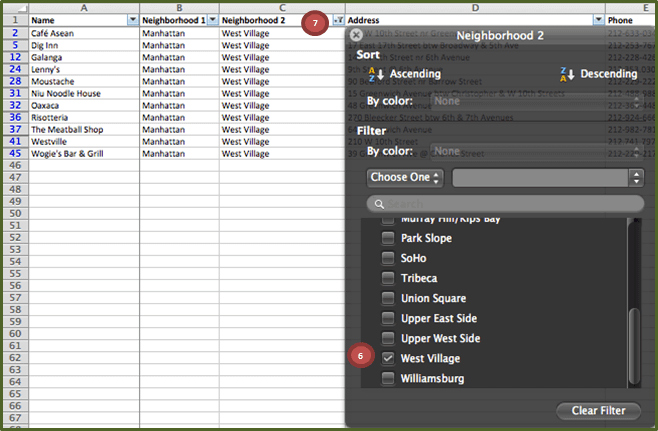Select row header 24
This screenshot has width=658, height=431.
point(16,69)
